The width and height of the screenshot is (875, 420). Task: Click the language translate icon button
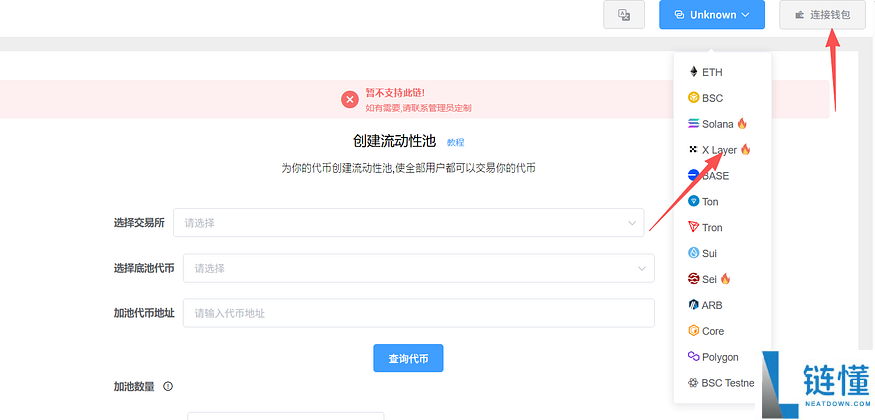[624, 15]
